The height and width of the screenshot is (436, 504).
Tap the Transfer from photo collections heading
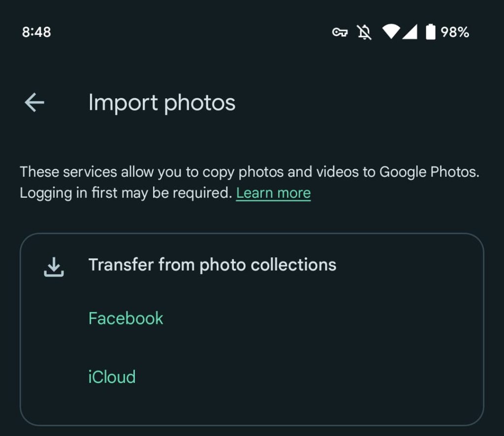point(212,265)
